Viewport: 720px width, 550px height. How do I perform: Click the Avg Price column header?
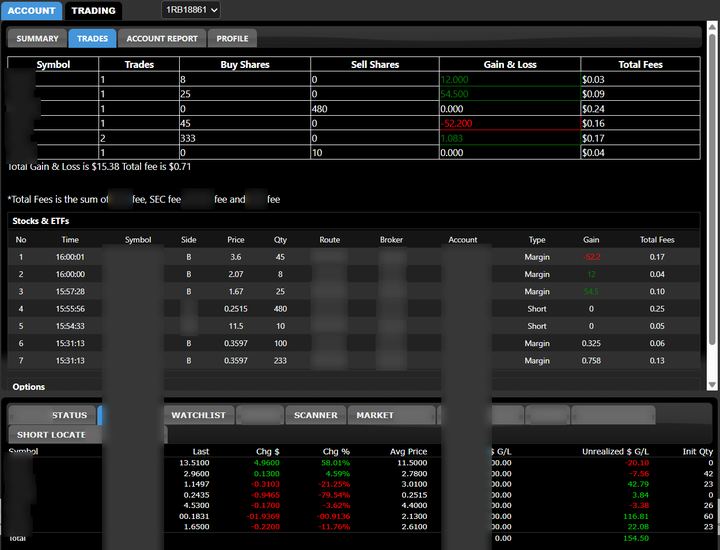point(408,451)
